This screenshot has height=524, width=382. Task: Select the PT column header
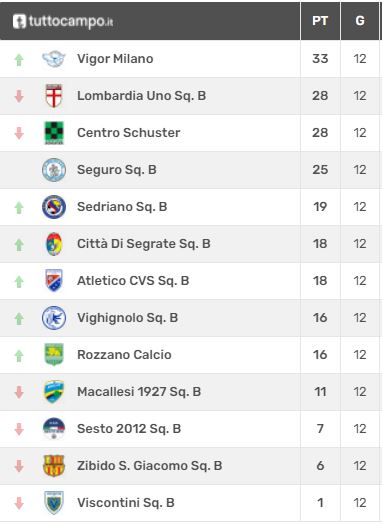coord(320,21)
